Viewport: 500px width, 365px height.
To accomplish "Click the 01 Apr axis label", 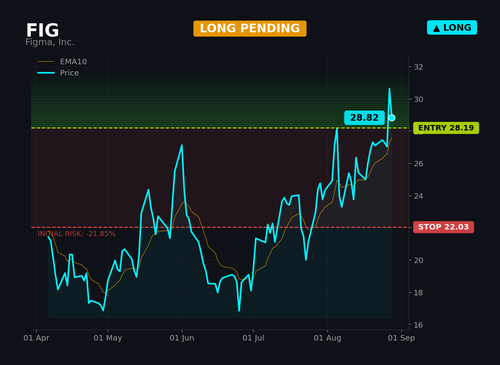I will [x=36, y=338].
